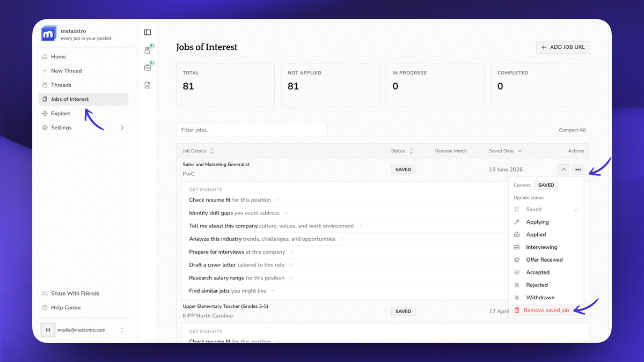Viewport: 644px width, 362px height.
Task: Open the media@metaintro.com account switcher
Action: pos(83,330)
